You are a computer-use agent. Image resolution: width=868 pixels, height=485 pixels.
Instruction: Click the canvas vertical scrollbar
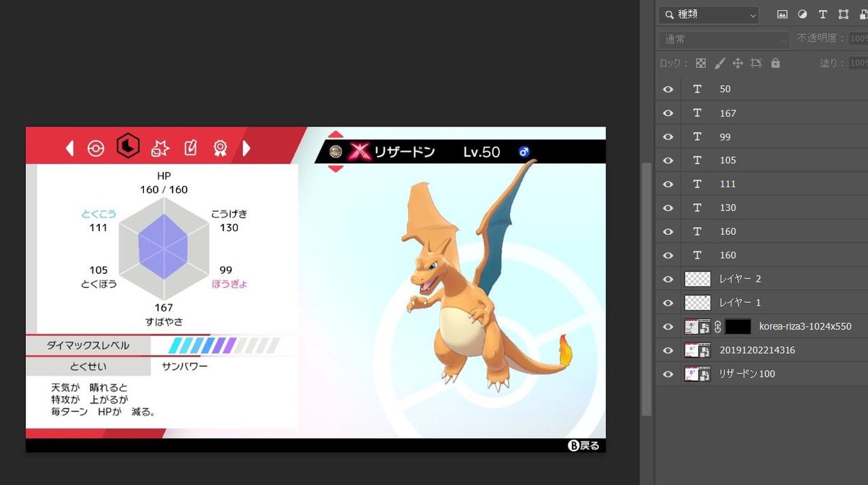pos(647,289)
